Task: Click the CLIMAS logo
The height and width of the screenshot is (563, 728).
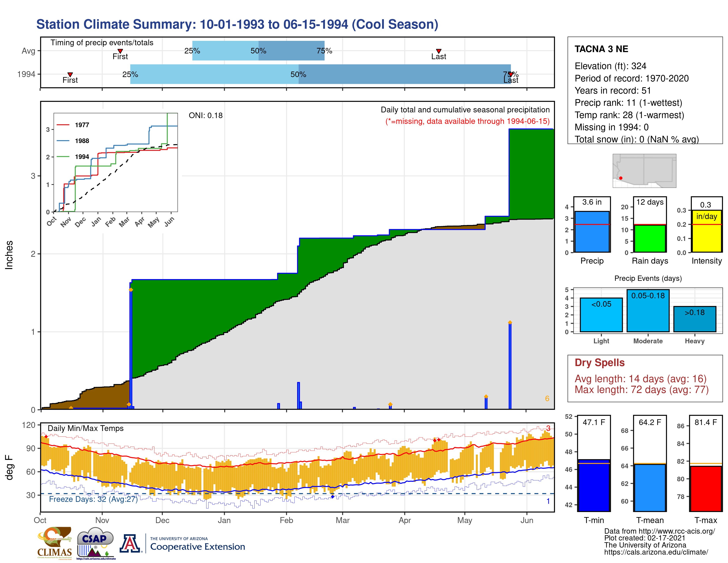Action: click(55, 543)
